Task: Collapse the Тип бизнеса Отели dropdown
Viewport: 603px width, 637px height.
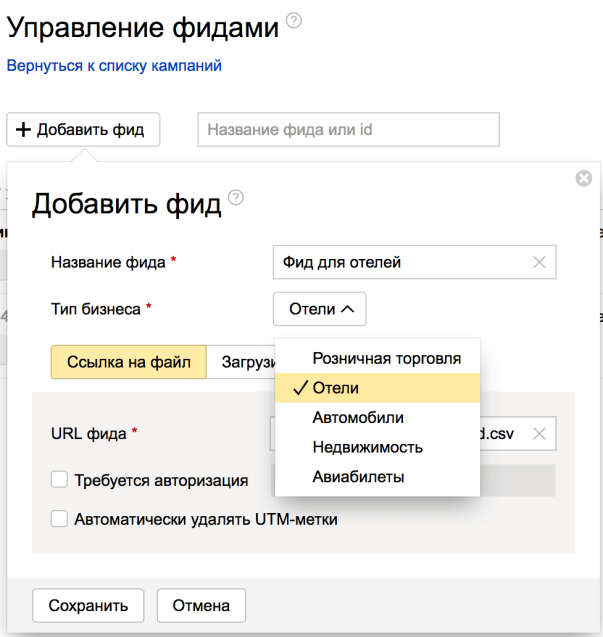Action: (320, 309)
